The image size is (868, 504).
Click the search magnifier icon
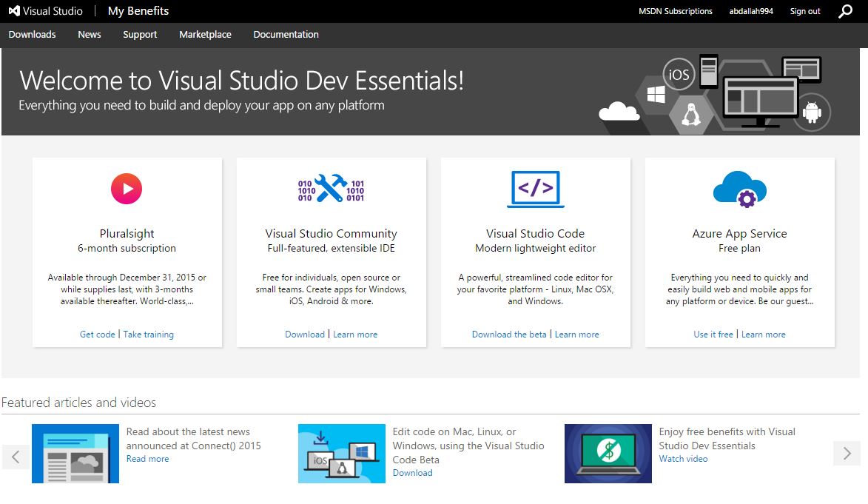point(845,11)
